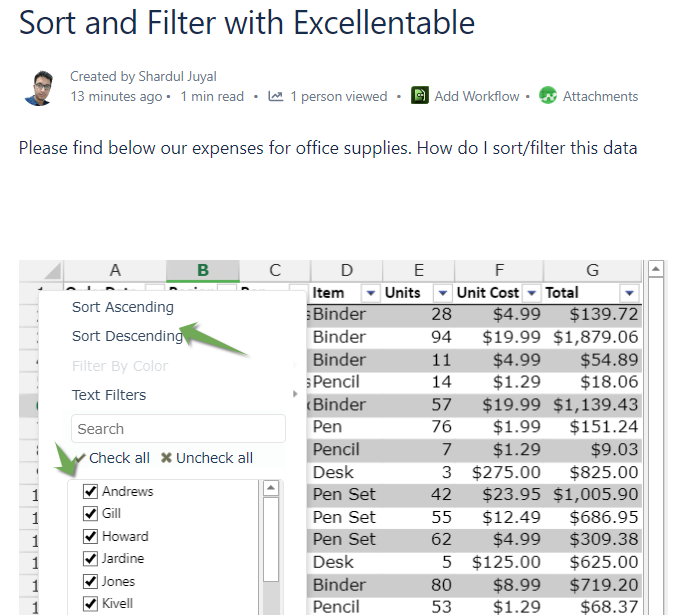Image resolution: width=681 pixels, height=615 pixels.
Task: Click the $9.03 total cell
Action: point(592,450)
